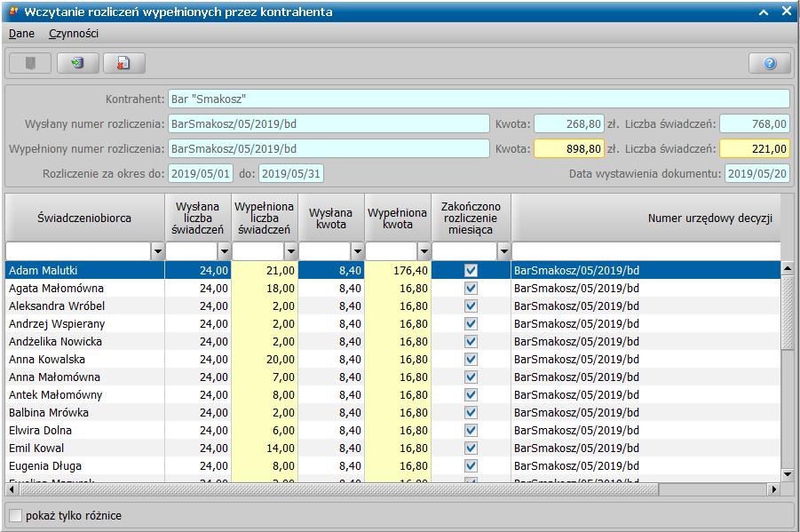The height and width of the screenshot is (532, 800).
Task: Click the Wypełniony numer rozliczenia field
Action: 329,149
